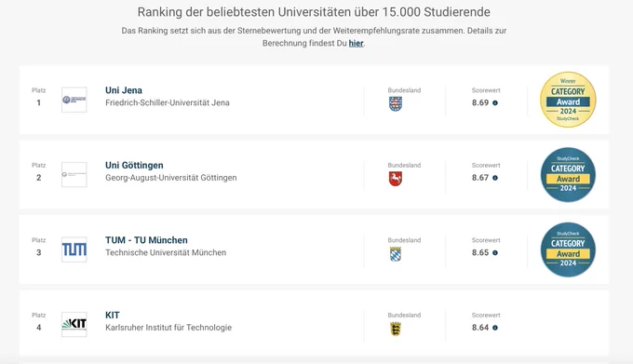Open the KIT ranking entry title
The height and width of the screenshot is (364, 633).
click(113, 316)
